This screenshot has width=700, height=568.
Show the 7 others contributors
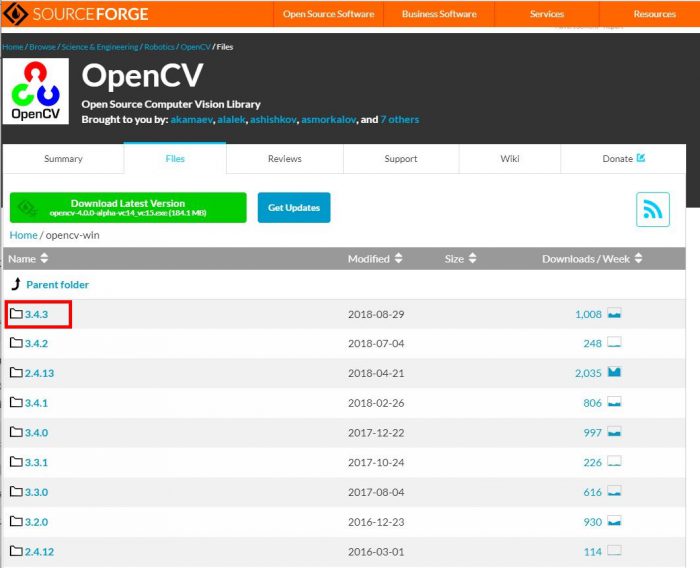(400, 119)
